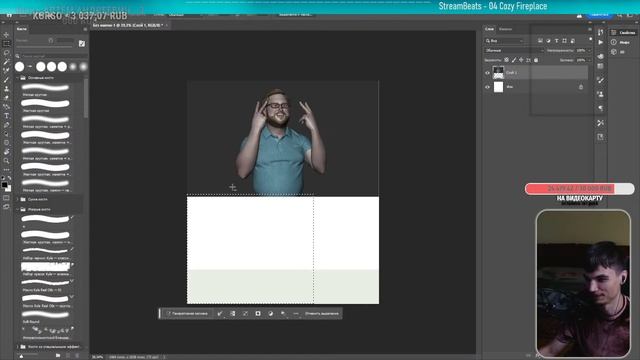Screen dimensions: 640x360
Task: Open the Actions play icon in dock
Action: (x=600, y=42)
